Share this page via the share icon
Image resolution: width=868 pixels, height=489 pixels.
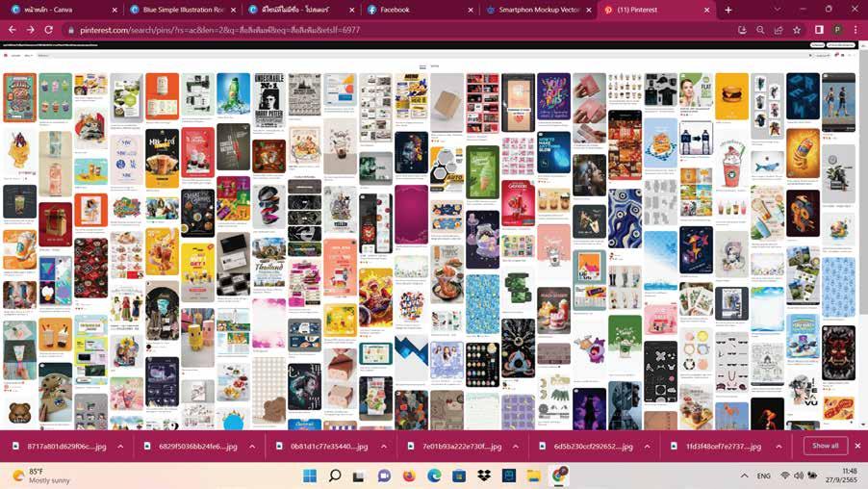[779, 30]
